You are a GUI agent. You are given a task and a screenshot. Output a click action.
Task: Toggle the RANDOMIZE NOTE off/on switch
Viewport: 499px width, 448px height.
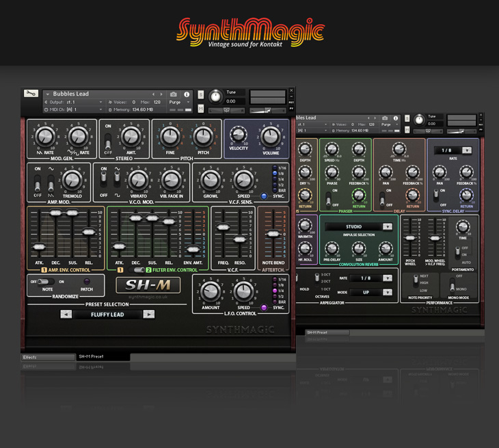click(46, 282)
